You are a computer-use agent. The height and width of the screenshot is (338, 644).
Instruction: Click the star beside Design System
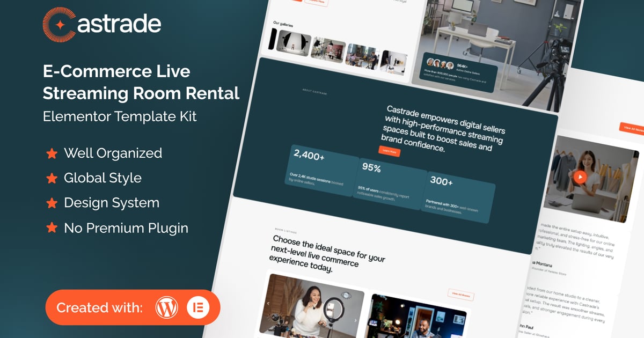click(x=52, y=203)
